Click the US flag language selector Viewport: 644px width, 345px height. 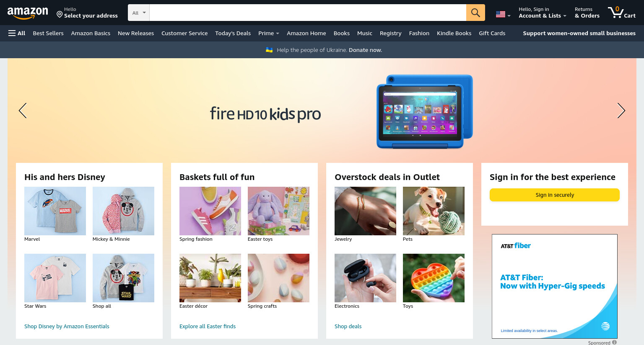pyautogui.click(x=503, y=14)
